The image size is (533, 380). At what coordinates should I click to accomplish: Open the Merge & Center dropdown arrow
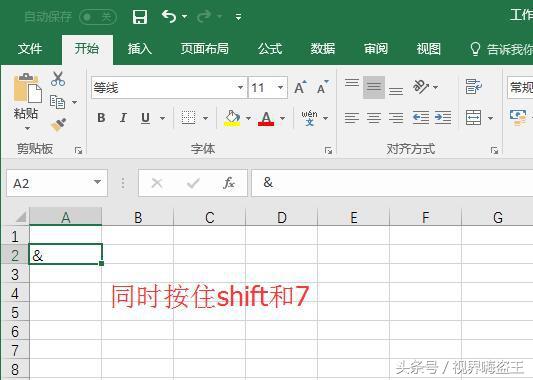[490, 118]
